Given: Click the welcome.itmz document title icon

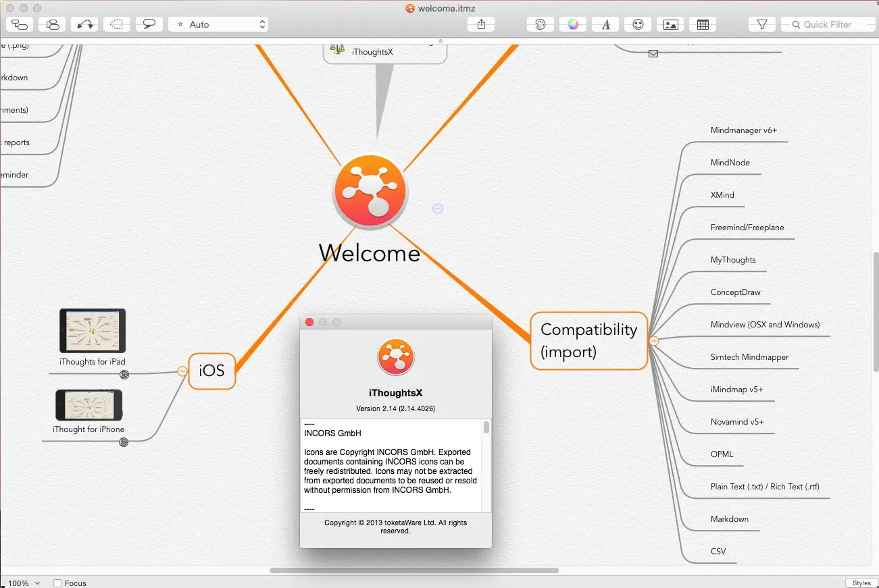Looking at the screenshot, I should [409, 8].
